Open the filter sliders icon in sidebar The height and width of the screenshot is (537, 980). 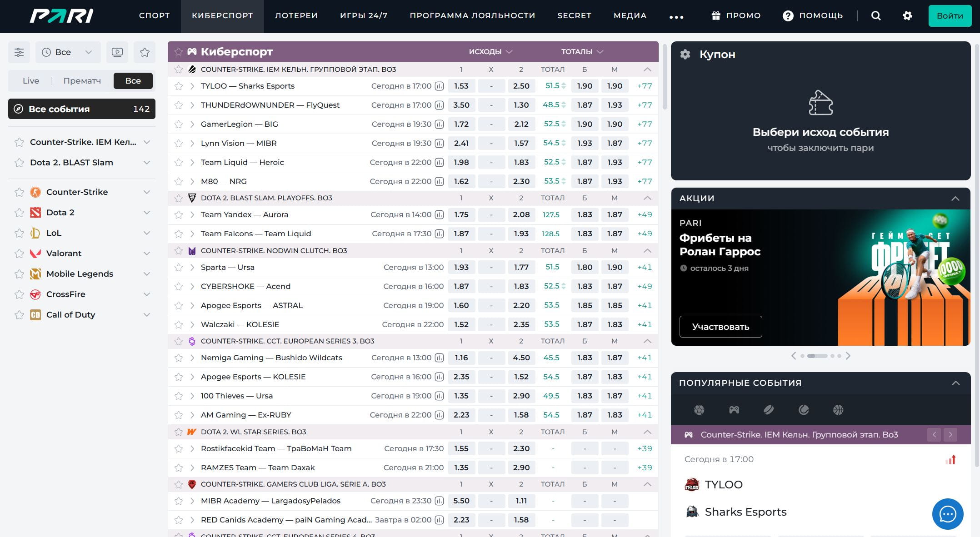tap(19, 52)
